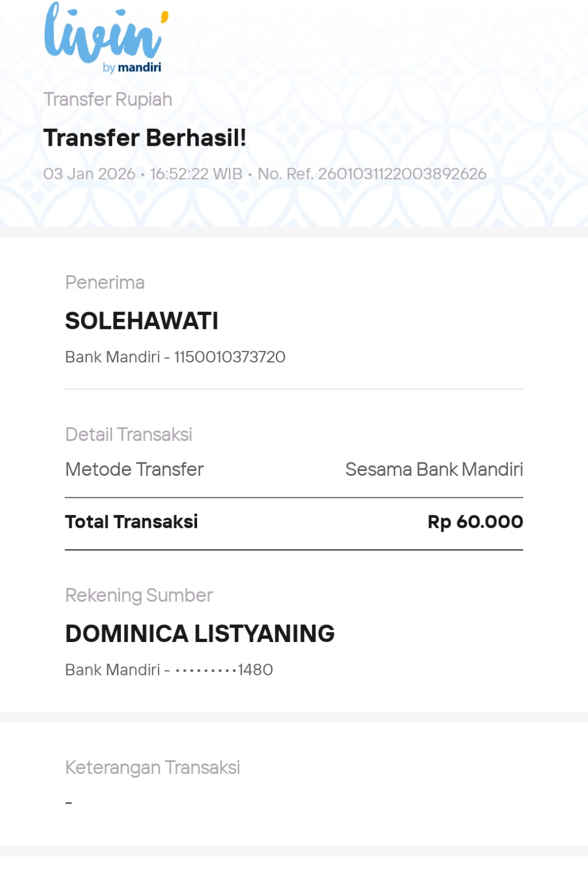Click the Metode Transfer label
The width and height of the screenshot is (588, 884).
coord(135,470)
